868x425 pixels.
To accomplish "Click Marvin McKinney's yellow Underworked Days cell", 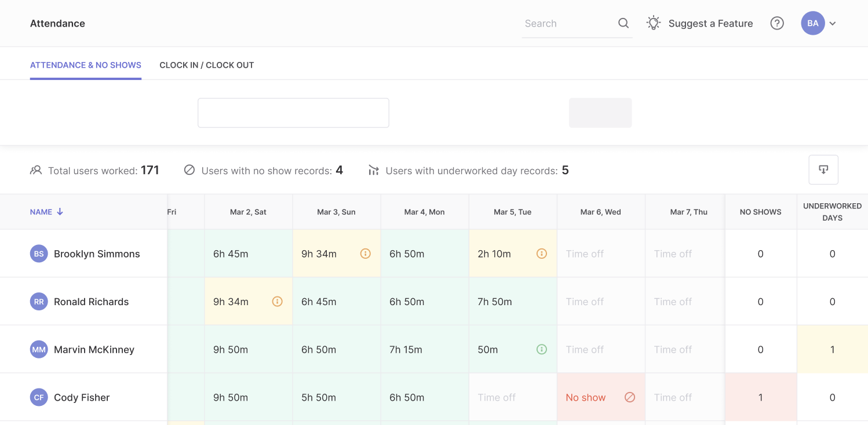I will (832, 349).
